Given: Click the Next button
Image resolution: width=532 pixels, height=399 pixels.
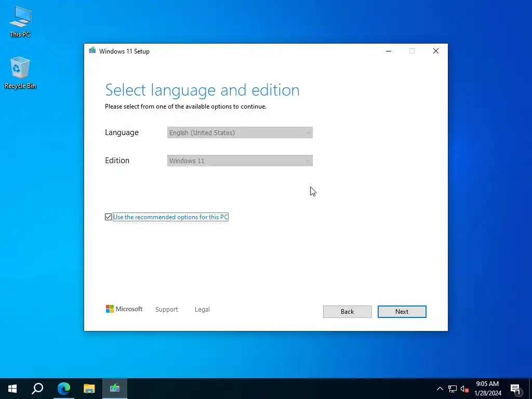Looking at the screenshot, I should (x=402, y=312).
